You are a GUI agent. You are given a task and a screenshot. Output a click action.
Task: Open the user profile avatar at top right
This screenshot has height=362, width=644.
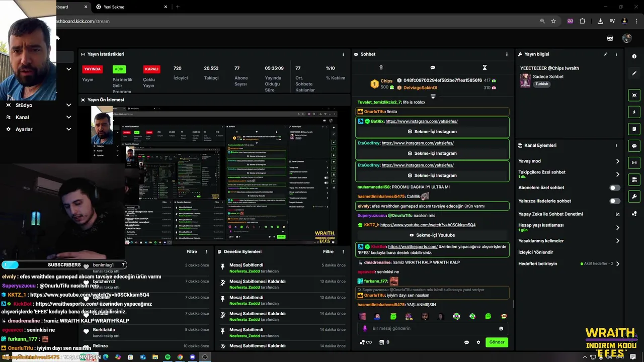click(626, 39)
